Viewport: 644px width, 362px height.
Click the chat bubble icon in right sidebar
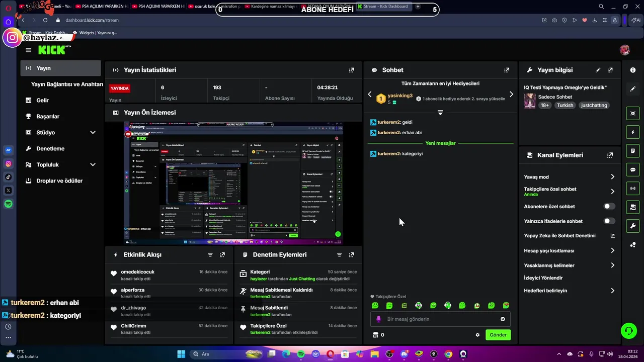coord(633,169)
